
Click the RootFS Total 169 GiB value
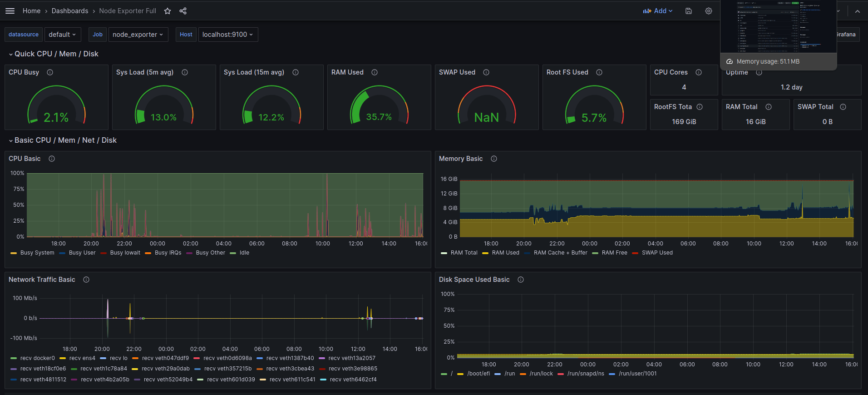pos(684,122)
